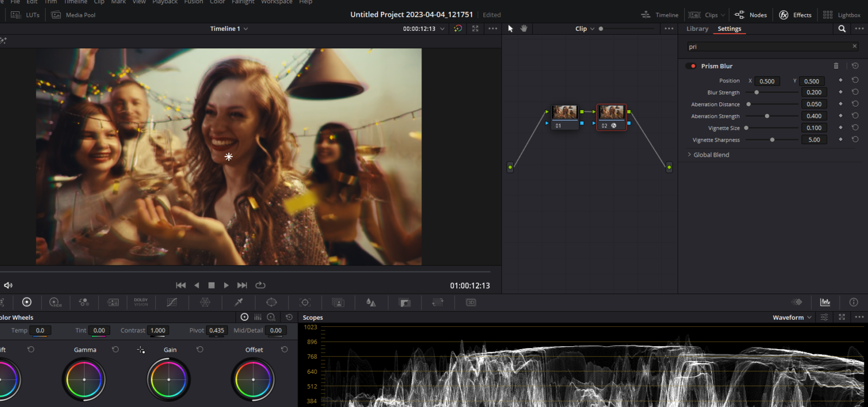Open the Help menu
Viewport: 868px width, 407px height.
pyautogui.click(x=306, y=2)
